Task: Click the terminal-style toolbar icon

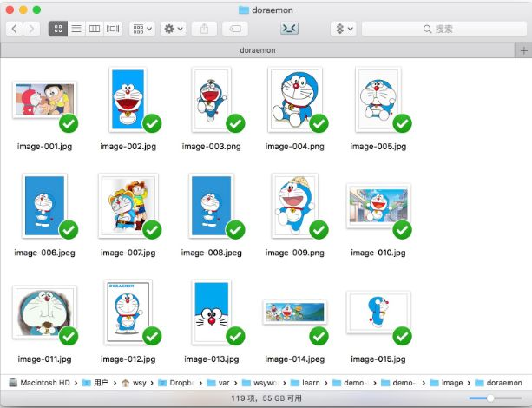Action: (x=289, y=29)
